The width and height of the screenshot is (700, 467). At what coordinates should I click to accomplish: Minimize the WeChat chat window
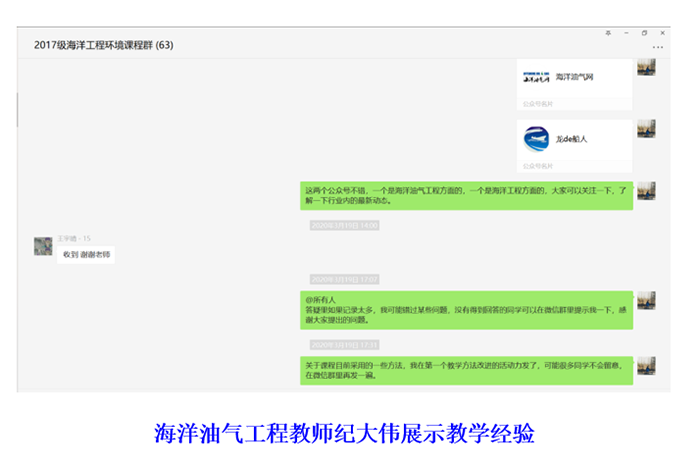tap(626, 33)
